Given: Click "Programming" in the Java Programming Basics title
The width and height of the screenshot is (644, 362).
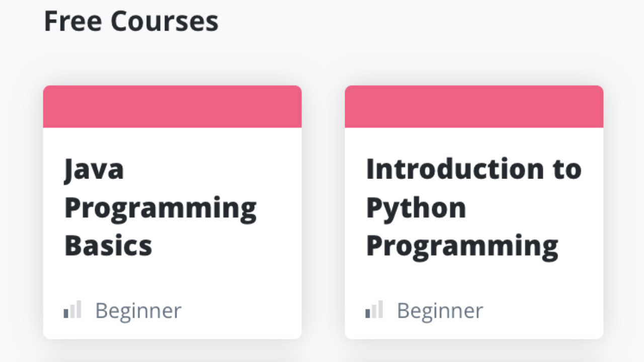Looking at the screenshot, I should click(160, 208).
